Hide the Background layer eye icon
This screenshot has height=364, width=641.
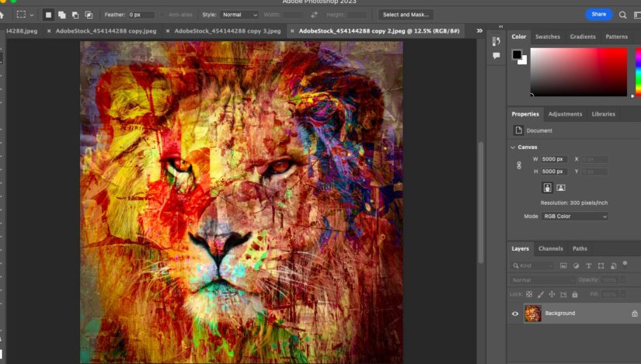(515, 314)
